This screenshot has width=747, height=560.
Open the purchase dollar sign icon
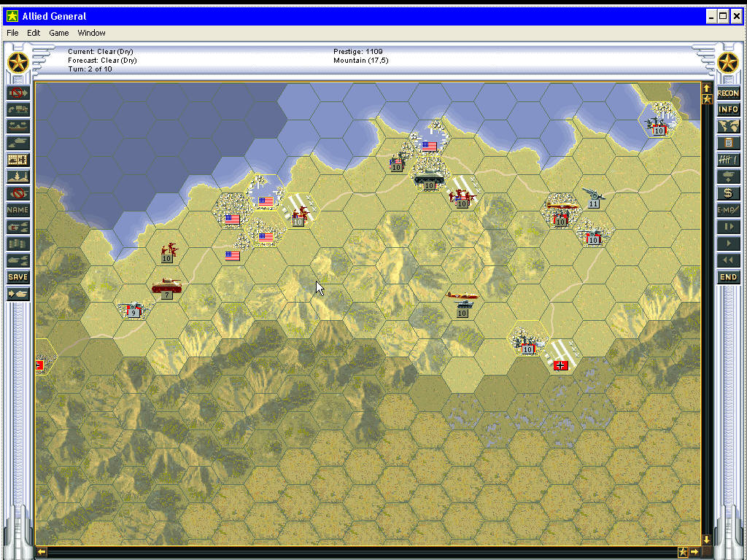[x=729, y=193]
